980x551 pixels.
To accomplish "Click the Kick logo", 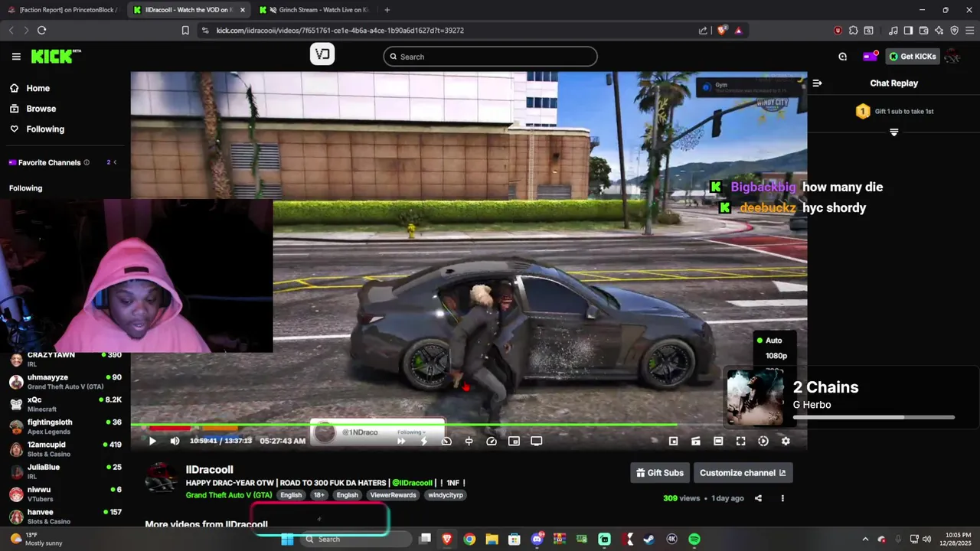I will (55, 57).
